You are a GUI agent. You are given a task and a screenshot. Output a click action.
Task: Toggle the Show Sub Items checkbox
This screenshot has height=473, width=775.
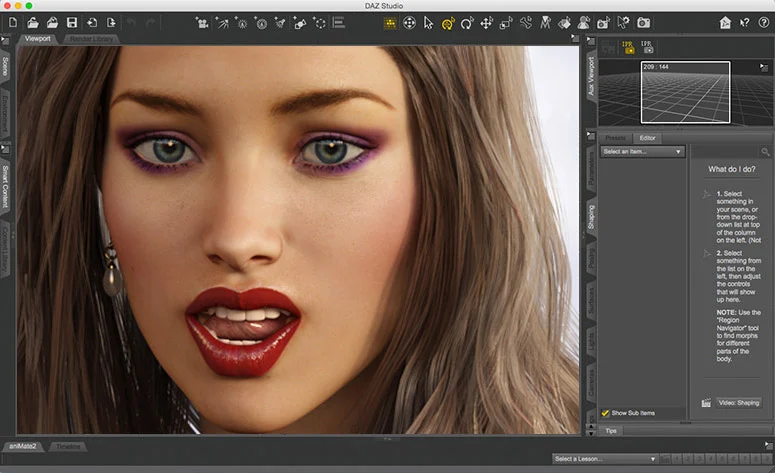point(606,413)
